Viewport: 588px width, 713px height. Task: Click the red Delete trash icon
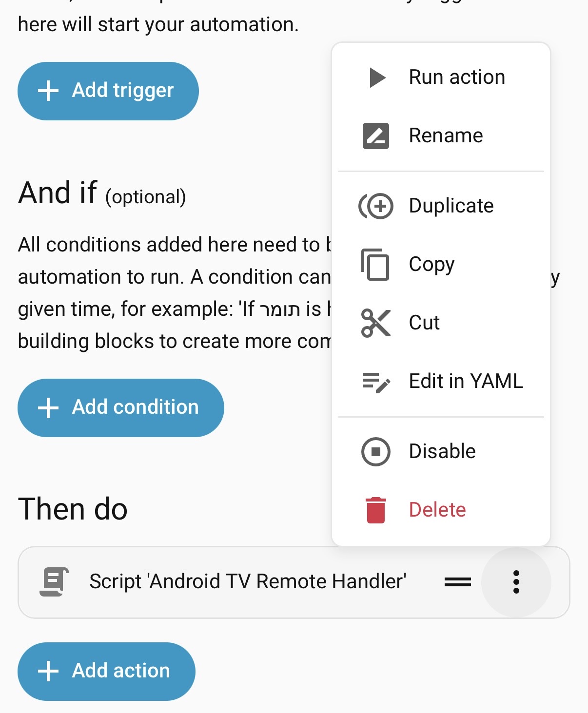[x=375, y=510]
